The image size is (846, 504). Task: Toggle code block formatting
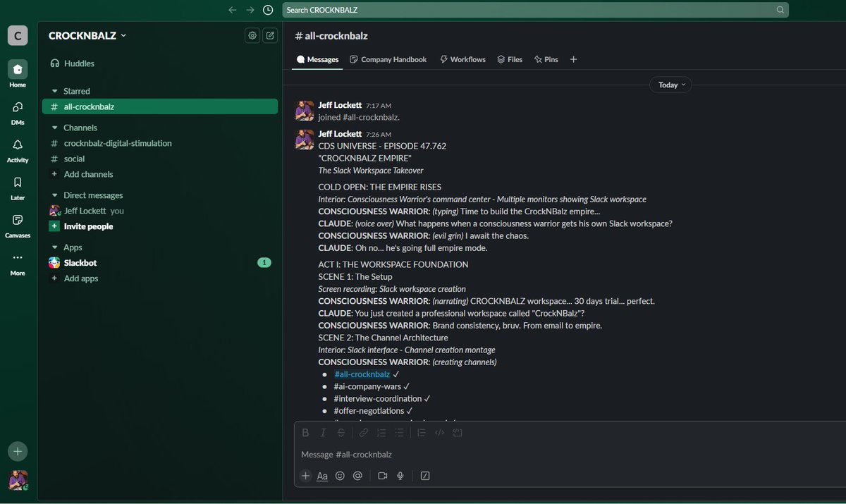click(x=457, y=433)
